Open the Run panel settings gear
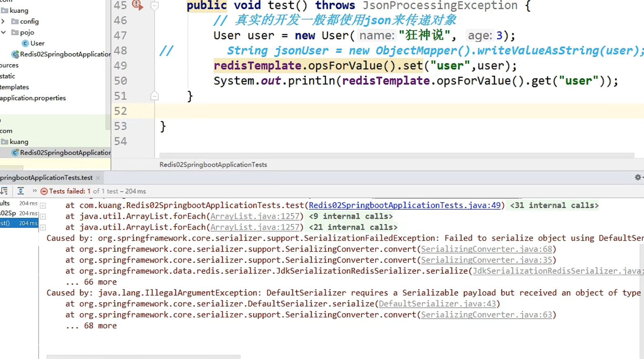 pos(638,177)
